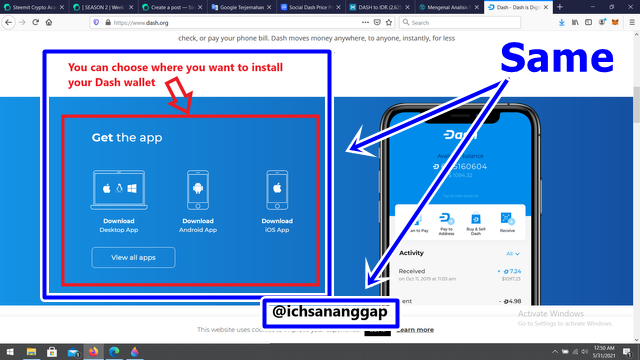Click the Download iOS App link
Screen dimensions: 640x360
pyautogui.click(x=277, y=225)
